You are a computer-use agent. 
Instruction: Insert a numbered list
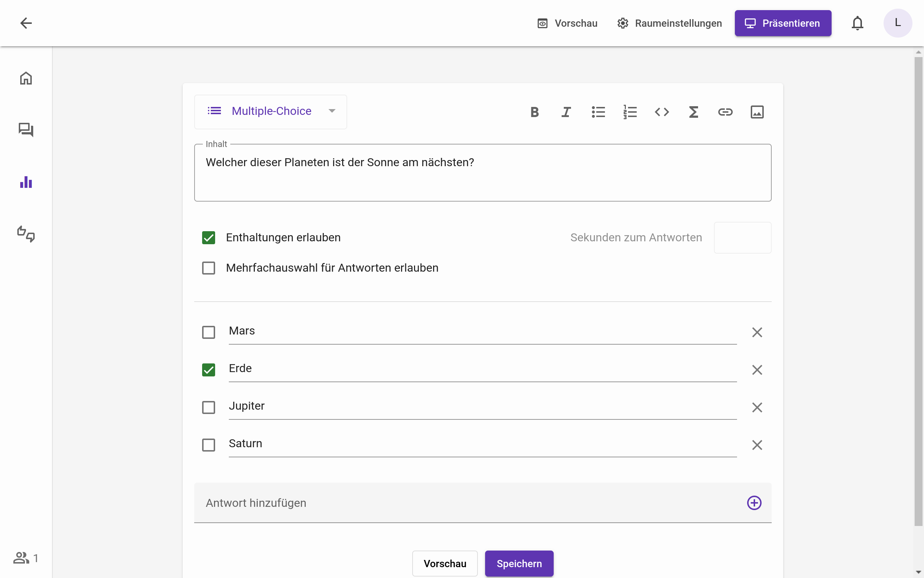630,112
